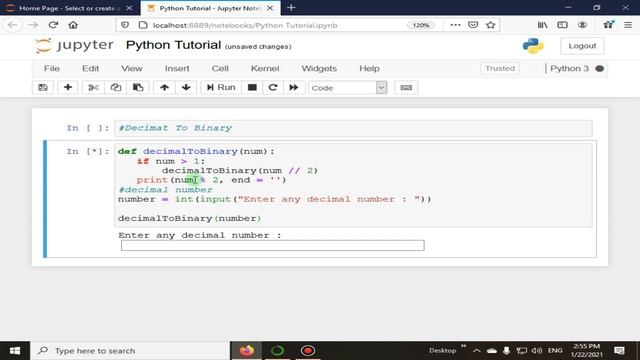Image resolution: width=640 pixels, height=360 pixels.
Task: Open the Widgets menu
Action: (319, 69)
